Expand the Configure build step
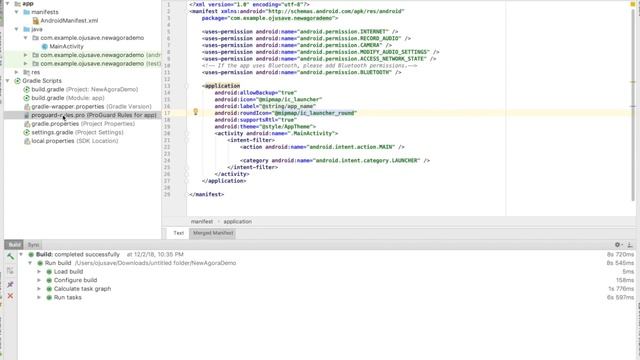Image resolution: width=640 pixels, height=360 pixels. point(39,280)
